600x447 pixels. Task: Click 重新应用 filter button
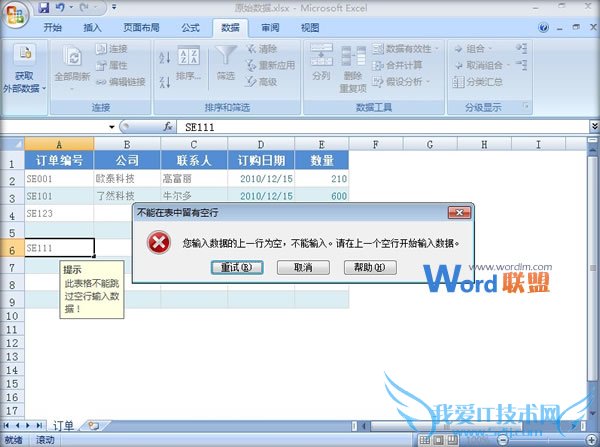271,65
